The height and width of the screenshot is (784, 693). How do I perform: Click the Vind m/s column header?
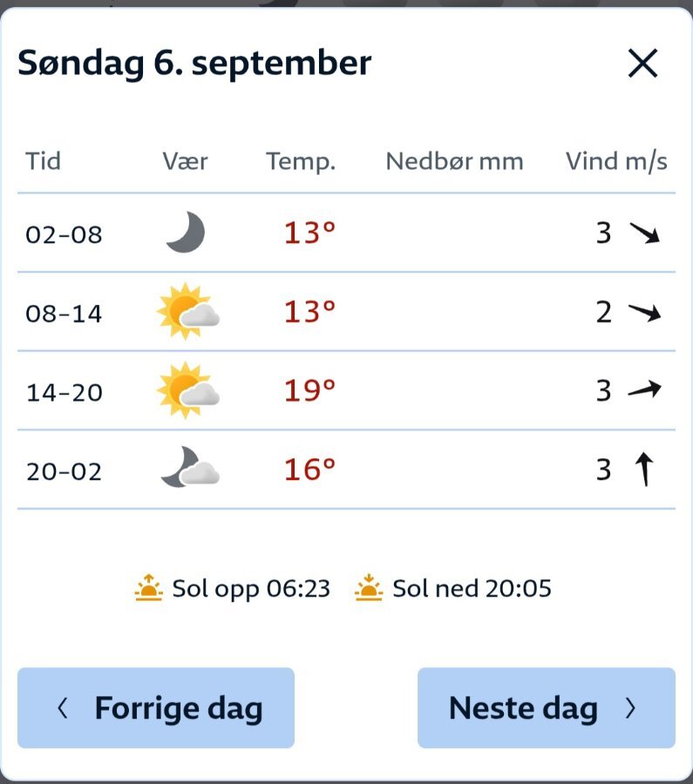click(616, 161)
